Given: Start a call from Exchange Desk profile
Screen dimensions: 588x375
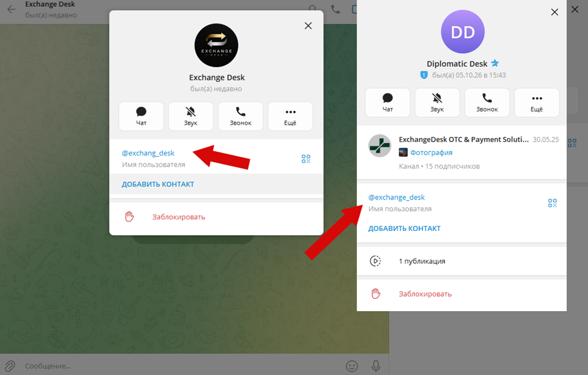Looking at the screenshot, I should point(241,116).
